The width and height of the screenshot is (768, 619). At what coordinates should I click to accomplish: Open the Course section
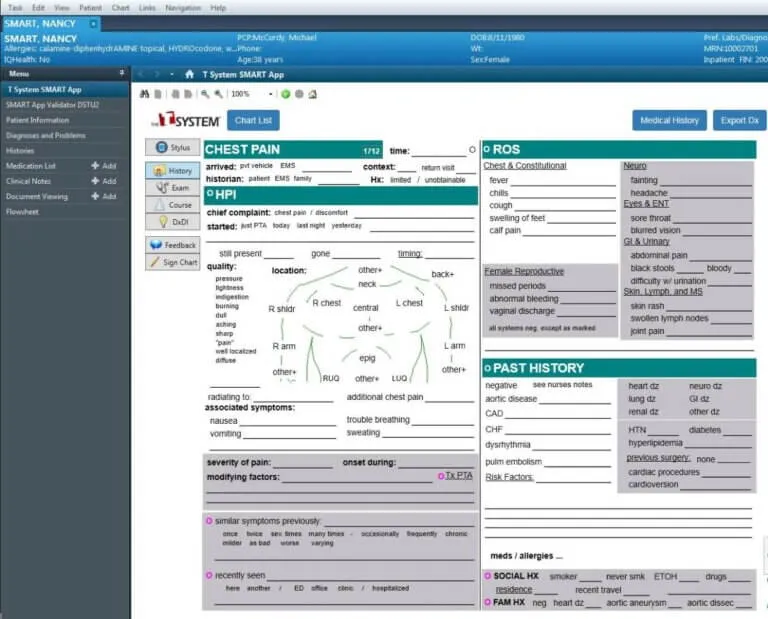click(172, 205)
